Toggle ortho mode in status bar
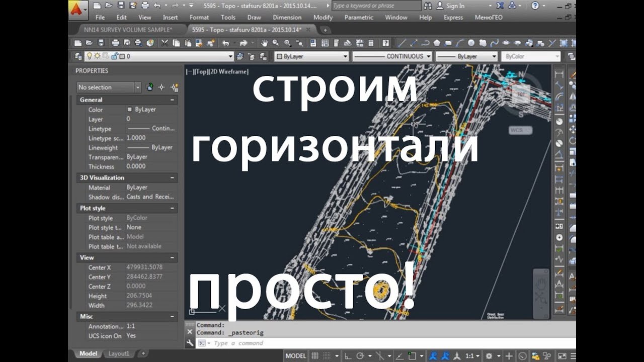This screenshot has height=362, width=644. [x=348, y=356]
